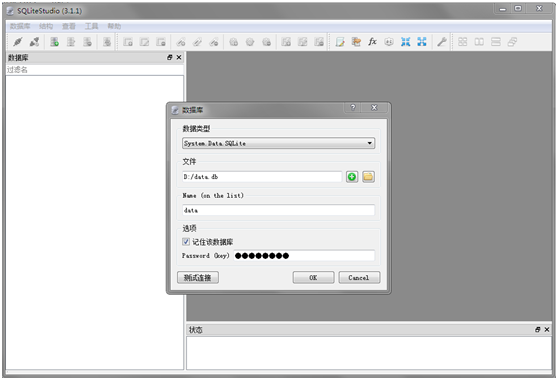
Task: Click the delete index toolbar icon
Action: coord(214,42)
